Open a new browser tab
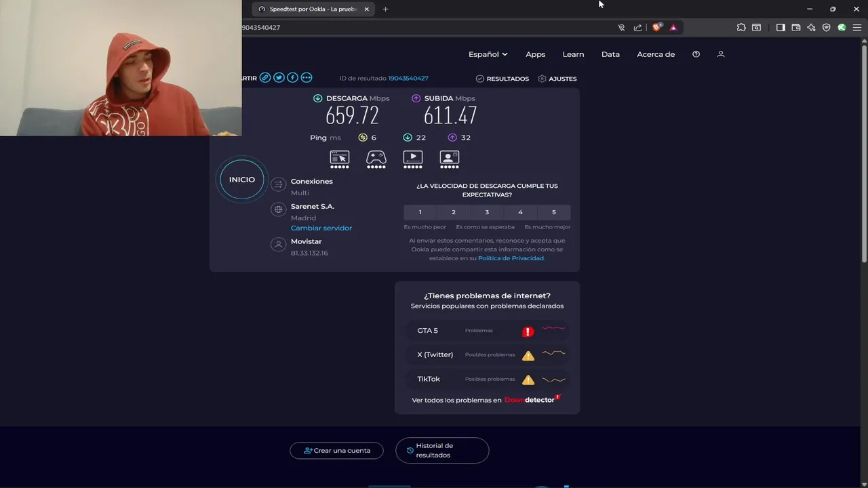868x488 pixels. tap(385, 9)
